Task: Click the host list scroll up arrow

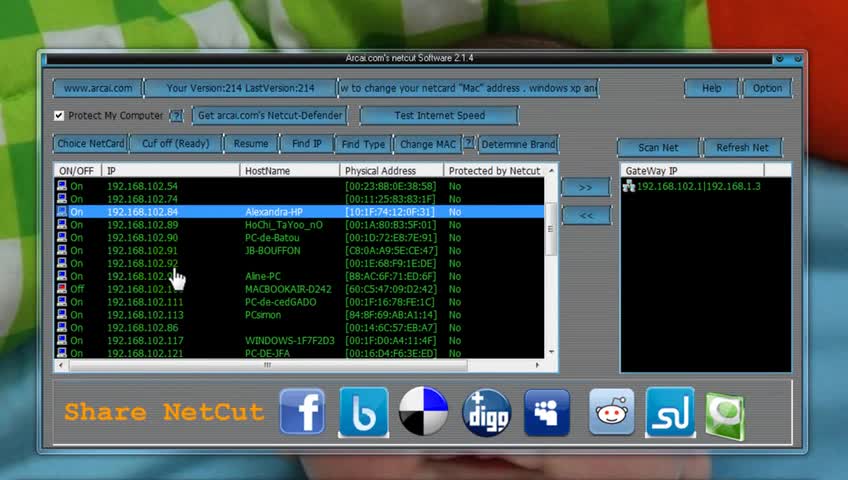Action: [551, 171]
